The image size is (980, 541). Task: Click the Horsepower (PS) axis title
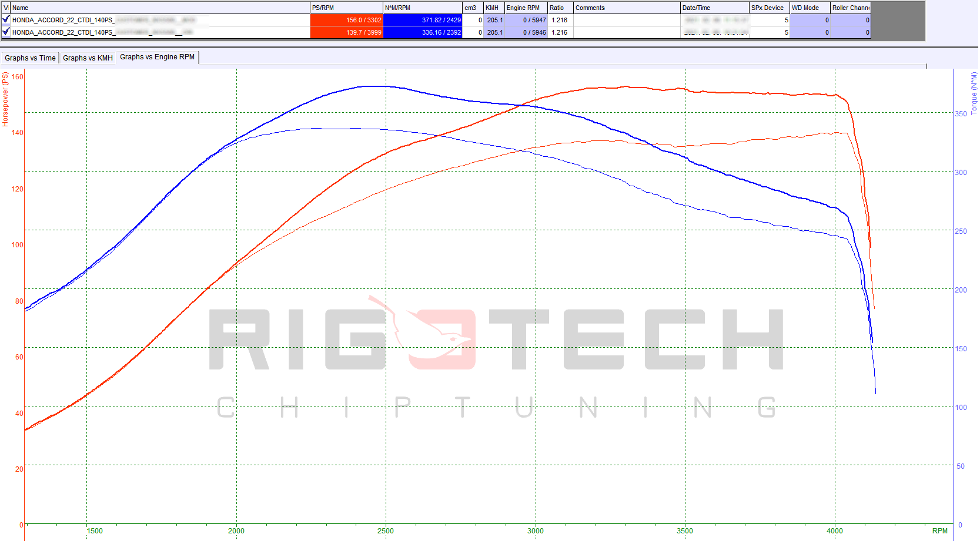pos(5,99)
